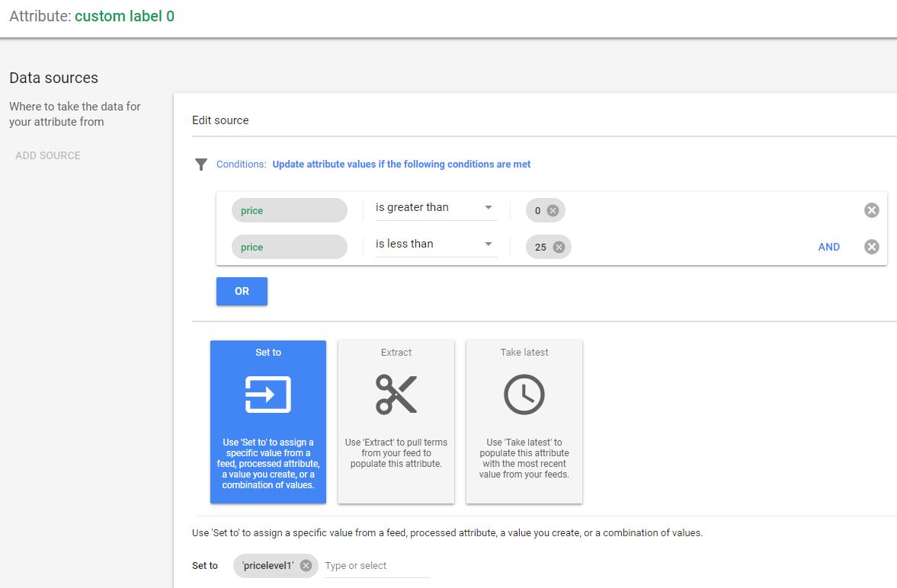Focus the 'Type or select' input field

pos(376,566)
